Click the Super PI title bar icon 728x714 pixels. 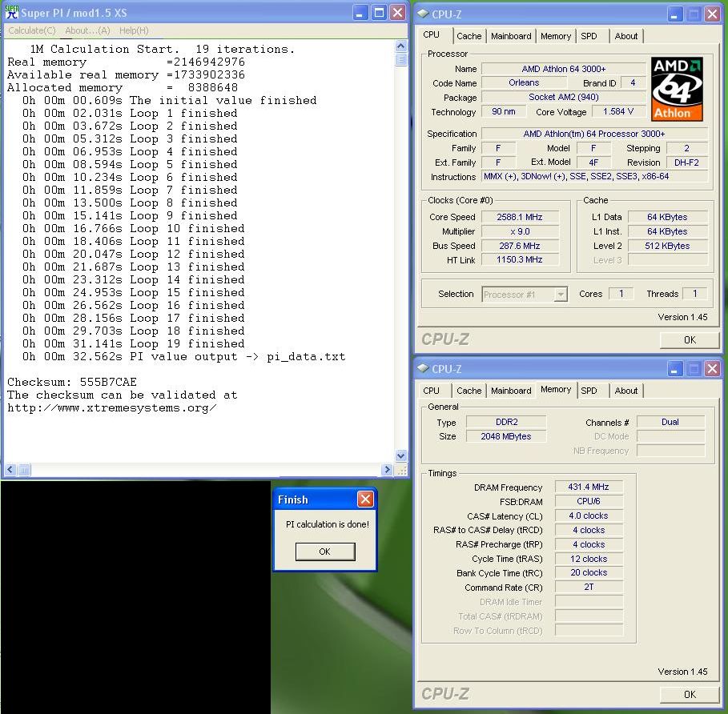coord(11,12)
